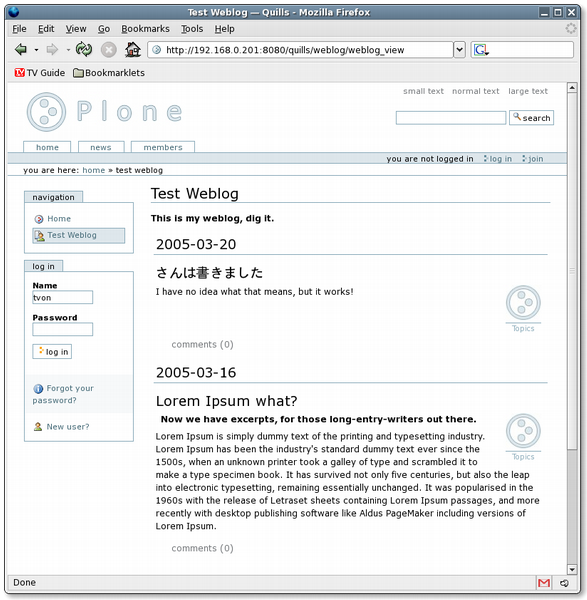
Task: Click the Back arrow toolbar icon
Action: (21, 50)
